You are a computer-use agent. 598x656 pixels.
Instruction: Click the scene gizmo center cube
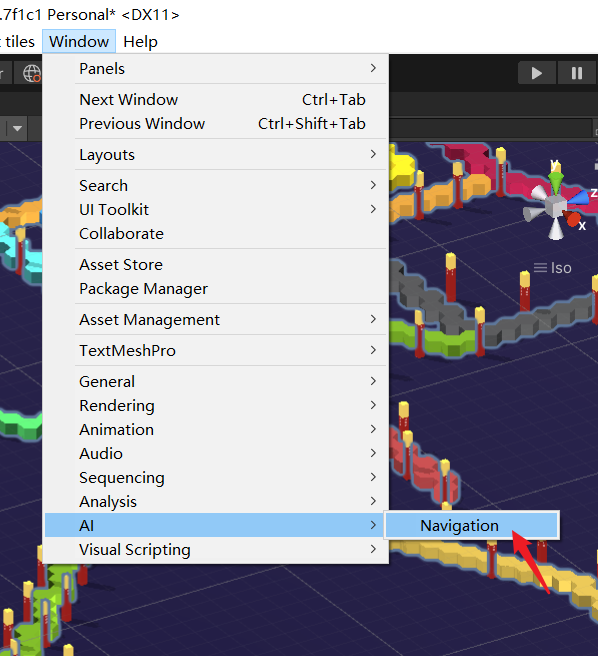point(556,207)
